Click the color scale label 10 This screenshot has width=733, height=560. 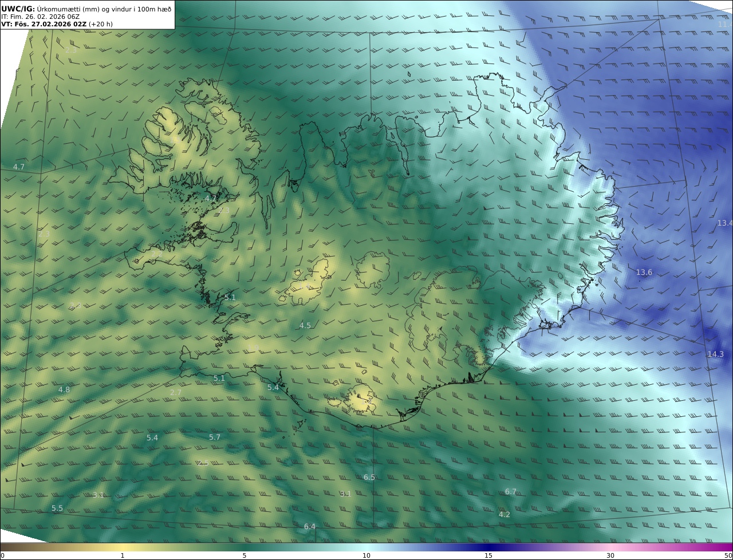[366, 555]
